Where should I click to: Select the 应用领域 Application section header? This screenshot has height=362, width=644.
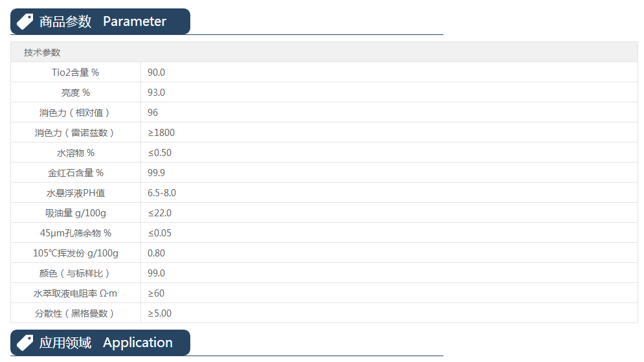click(x=105, y=343)
